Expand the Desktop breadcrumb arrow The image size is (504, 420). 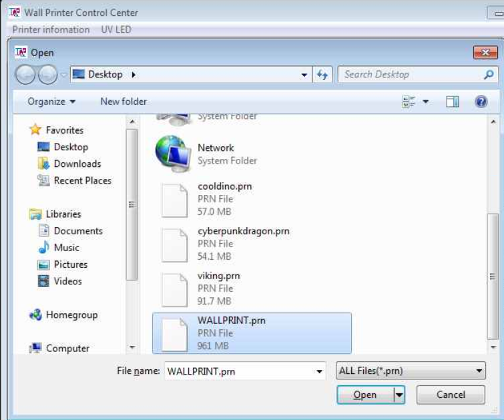click(134, 75)
